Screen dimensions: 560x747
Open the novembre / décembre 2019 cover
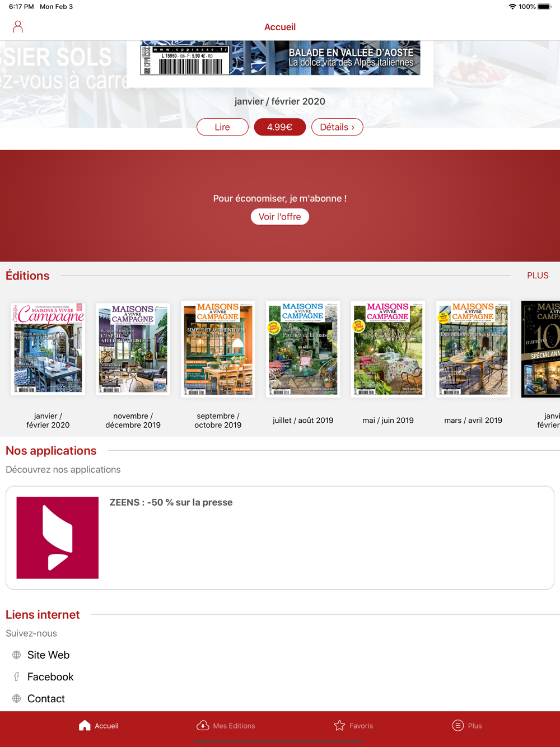point(133,348)
